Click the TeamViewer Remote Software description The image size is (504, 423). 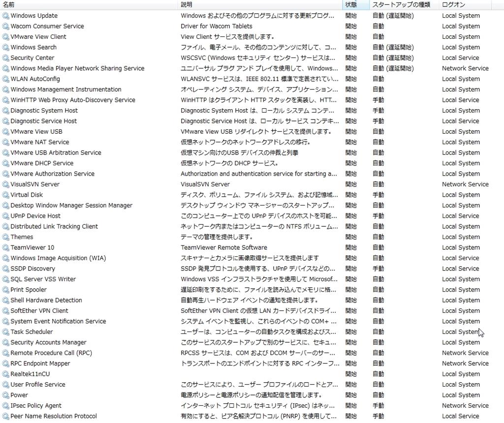pos(224,247)
